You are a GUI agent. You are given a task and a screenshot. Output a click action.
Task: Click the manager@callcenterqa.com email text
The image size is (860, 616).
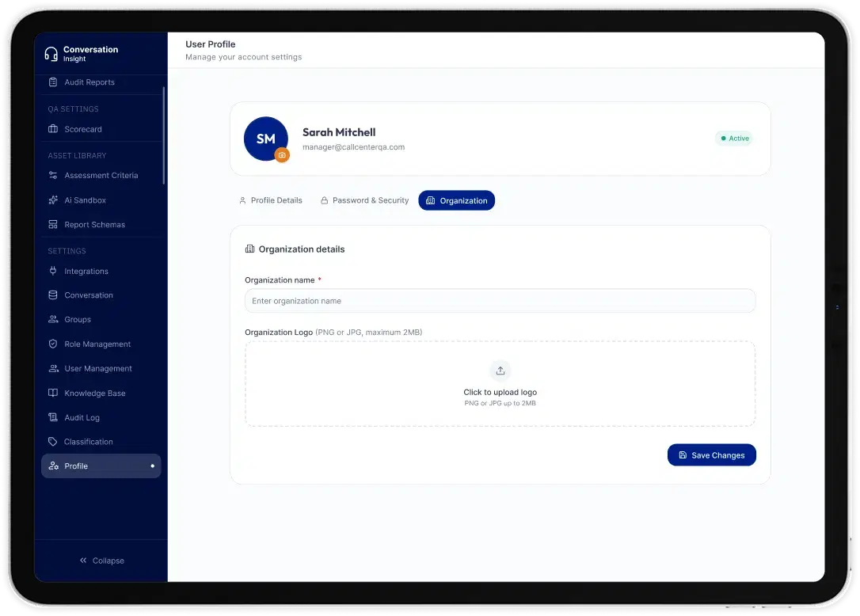coord(354,147)
